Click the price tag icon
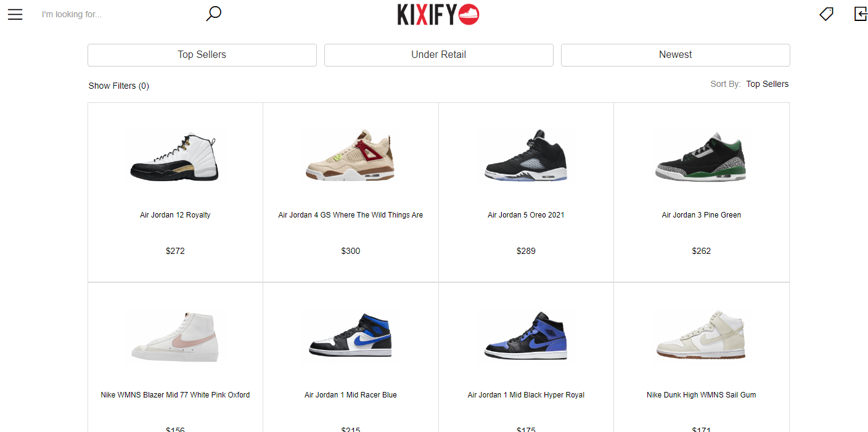 tap(826, 14)
